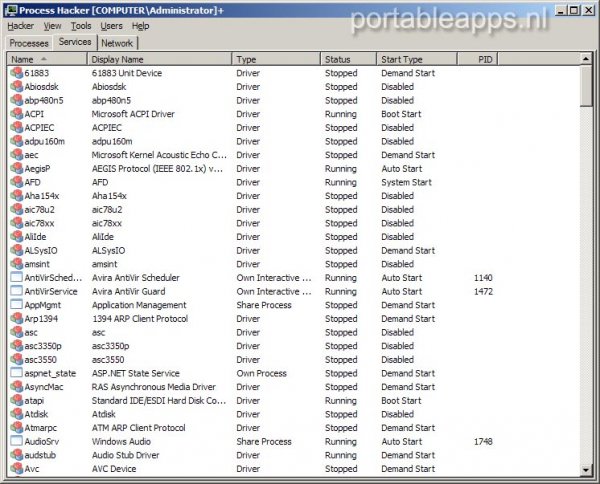Click the AFD driver icon

tap(16, 182)
